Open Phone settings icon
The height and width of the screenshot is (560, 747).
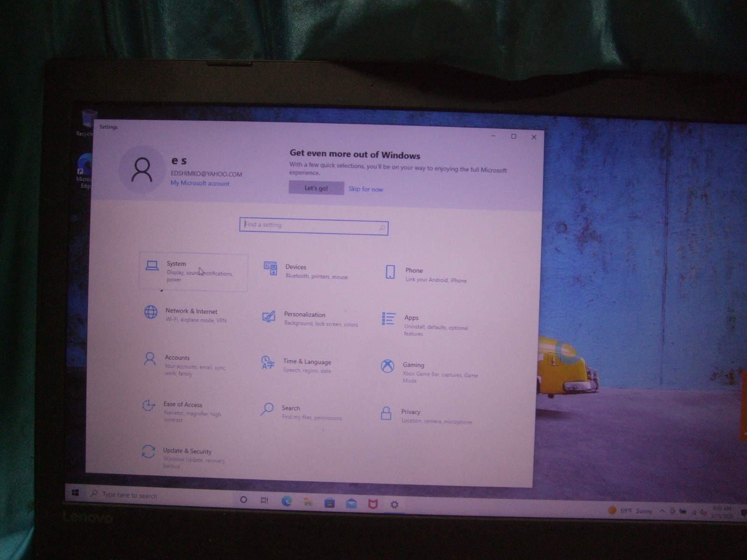pos(390,272)
